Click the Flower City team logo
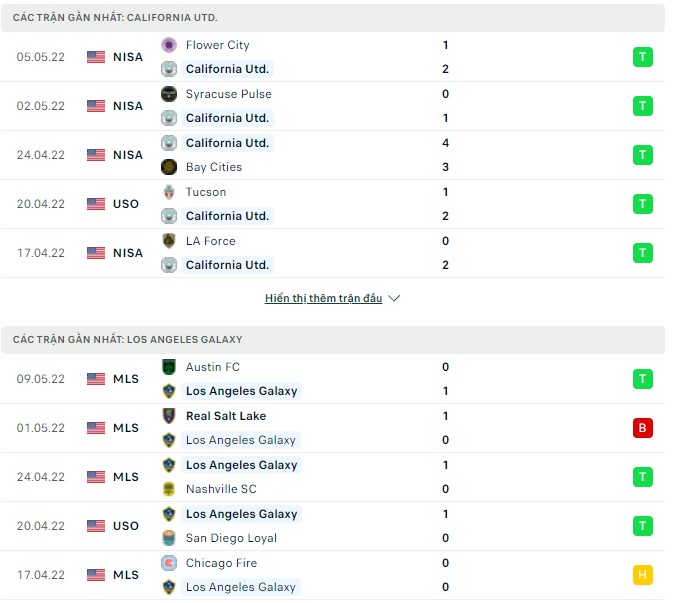This screenshot has height=603, width=675. coord(169,45)
